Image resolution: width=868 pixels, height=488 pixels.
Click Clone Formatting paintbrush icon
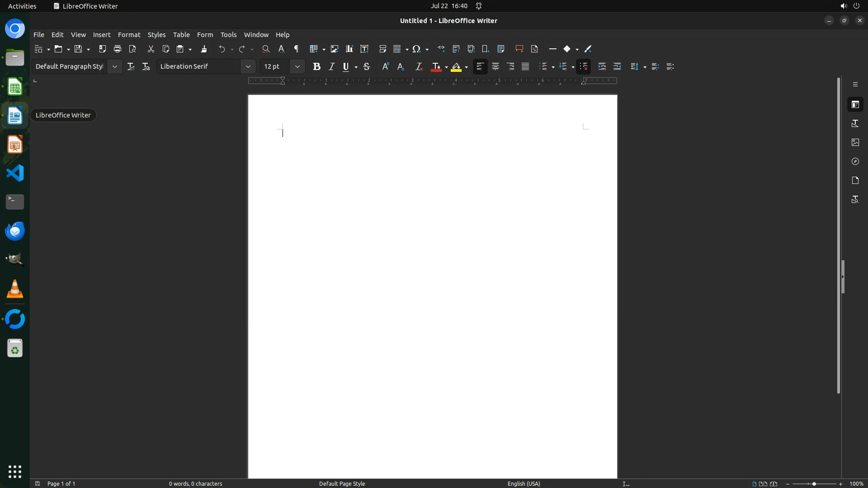pos(204,49)
